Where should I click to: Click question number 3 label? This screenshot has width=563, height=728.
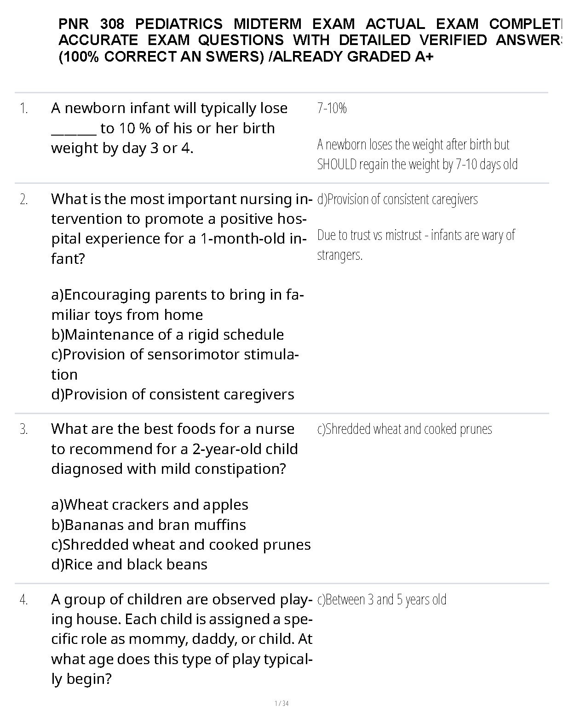coord(24,430)
